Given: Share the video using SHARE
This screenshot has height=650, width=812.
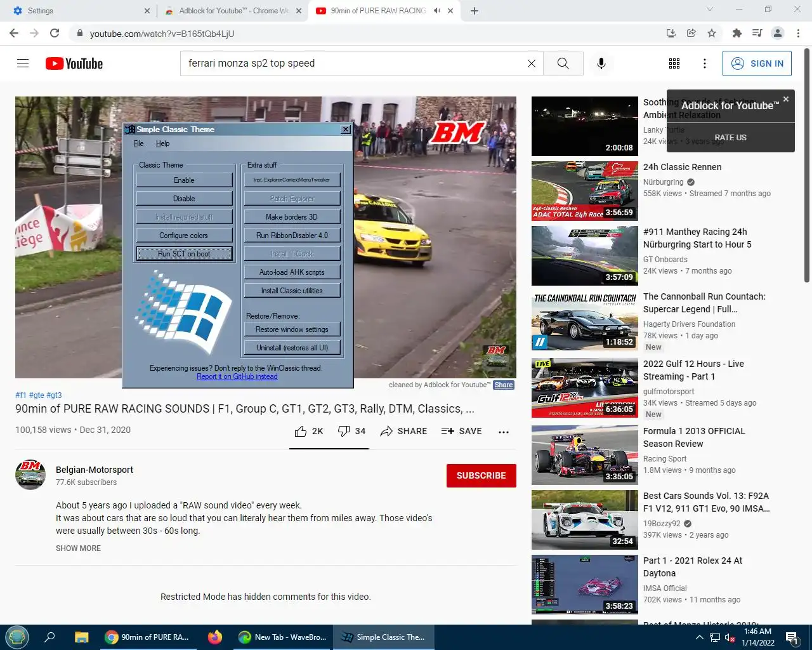Looking at the screenshot, I should pos(403,431).
